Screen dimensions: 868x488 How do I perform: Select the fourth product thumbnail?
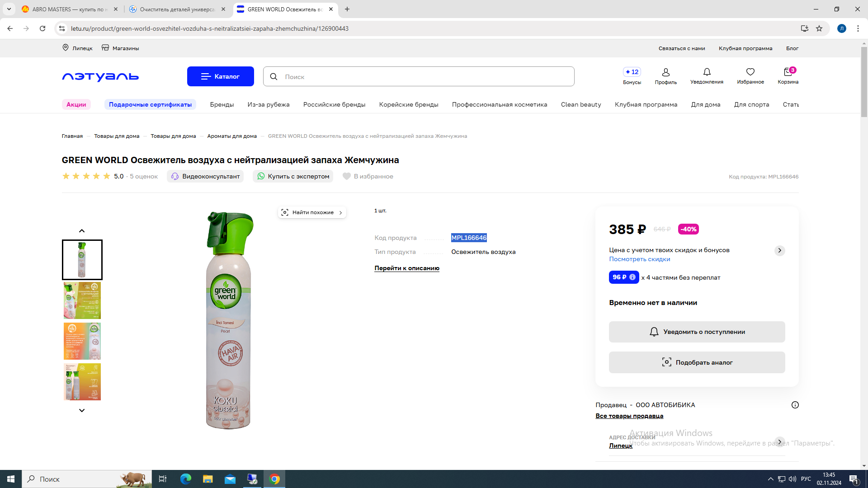click(x=82, y=382)
